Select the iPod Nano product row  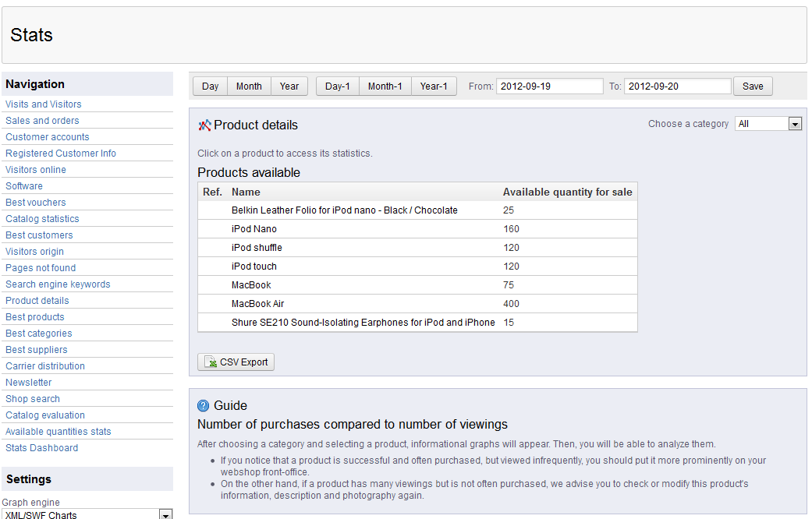click(254, 229)
